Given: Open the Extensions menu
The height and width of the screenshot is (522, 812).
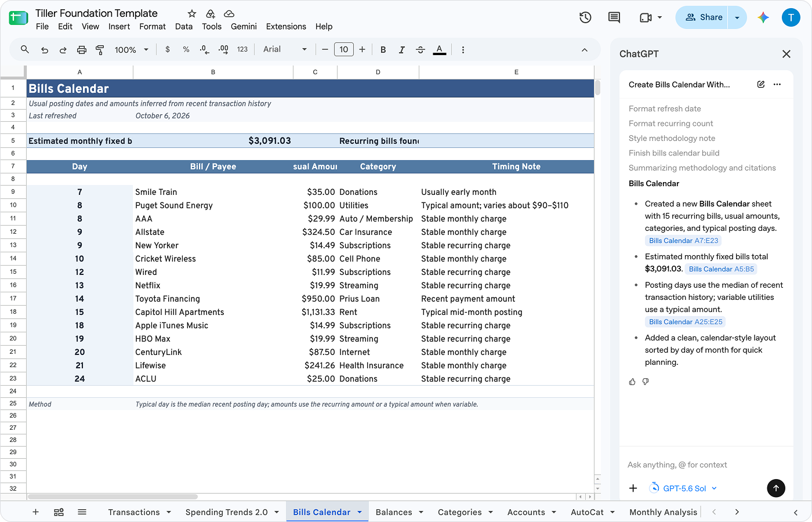Looking at the screenshot, I should coord(286,27).
